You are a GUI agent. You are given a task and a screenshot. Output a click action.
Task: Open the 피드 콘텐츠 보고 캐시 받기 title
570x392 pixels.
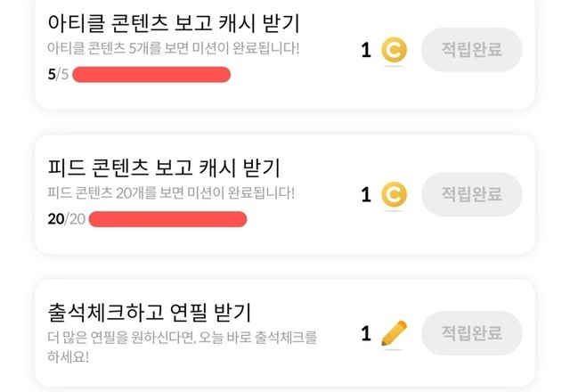[x=164, y=167]
